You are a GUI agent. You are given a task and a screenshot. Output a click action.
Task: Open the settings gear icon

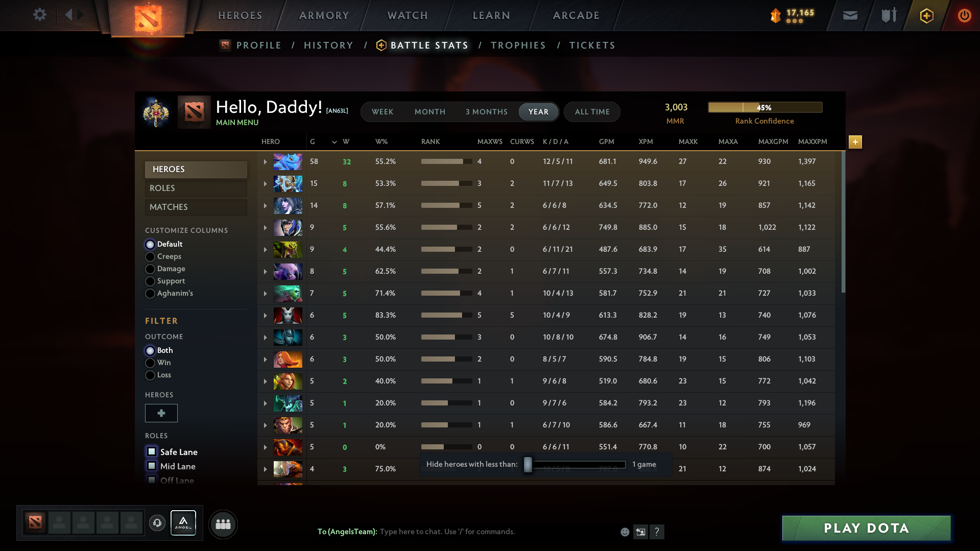point(39,15)
